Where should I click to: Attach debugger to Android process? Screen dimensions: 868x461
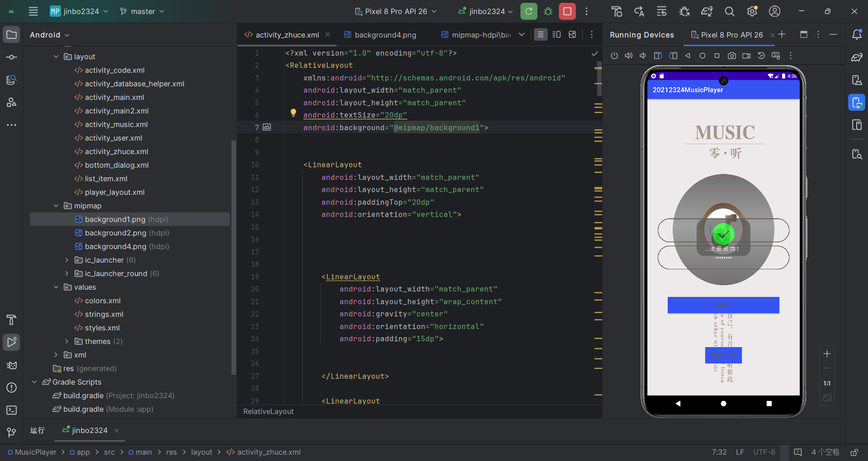684,11
